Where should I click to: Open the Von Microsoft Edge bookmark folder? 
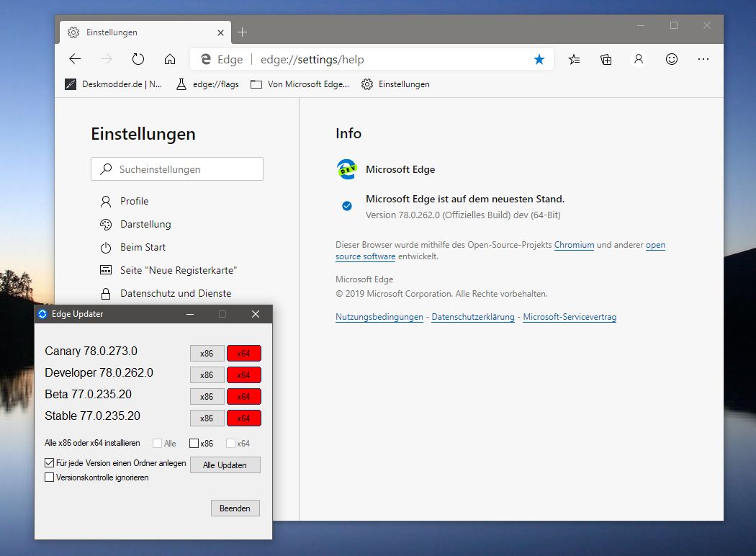coord(300,84)
